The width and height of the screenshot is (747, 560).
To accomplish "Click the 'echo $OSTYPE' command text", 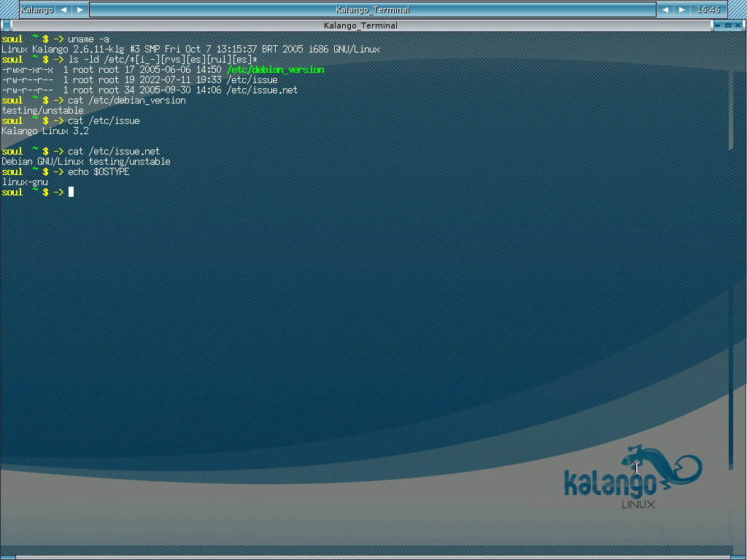I will pos(98,172).
